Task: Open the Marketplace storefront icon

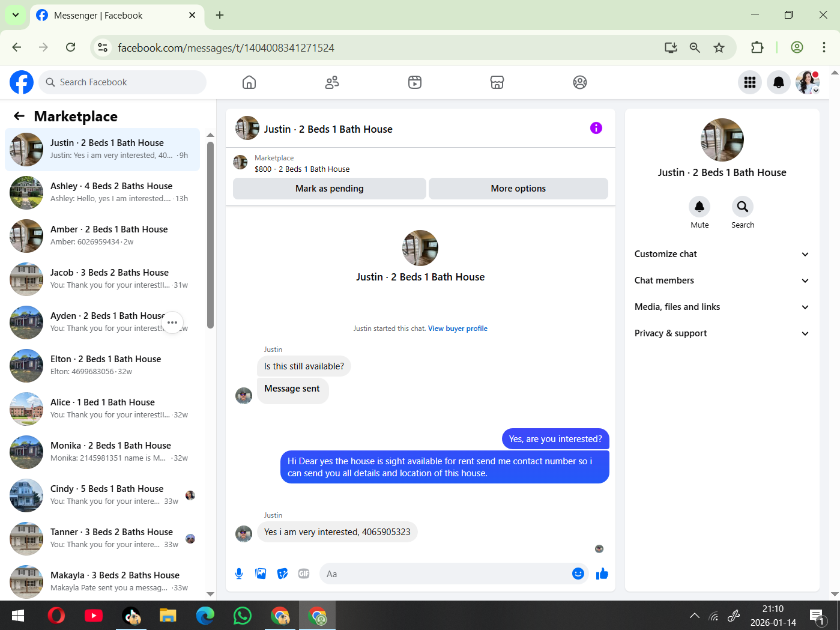Action: 497,82
